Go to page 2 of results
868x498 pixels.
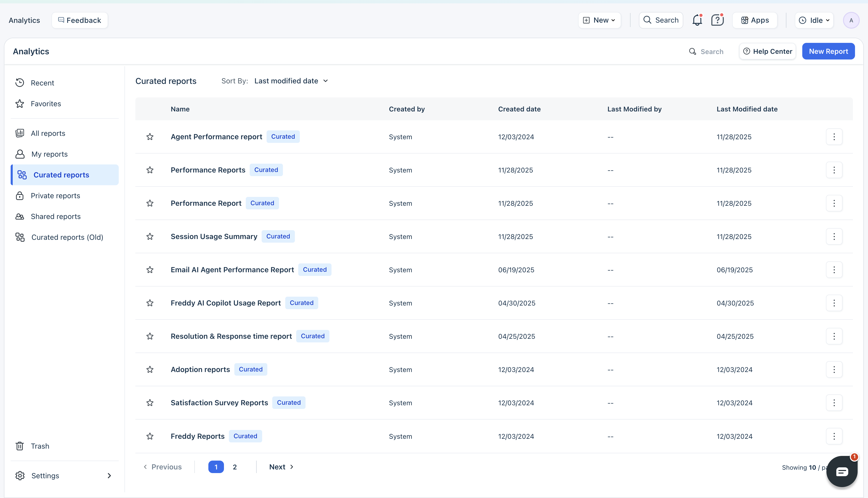pos(235,467)
